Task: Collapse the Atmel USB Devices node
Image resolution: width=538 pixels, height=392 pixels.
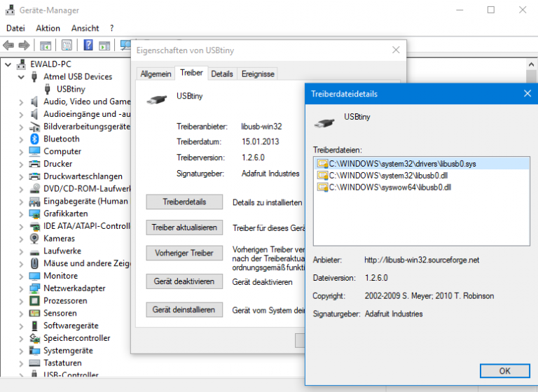Action: click(21, 77)
